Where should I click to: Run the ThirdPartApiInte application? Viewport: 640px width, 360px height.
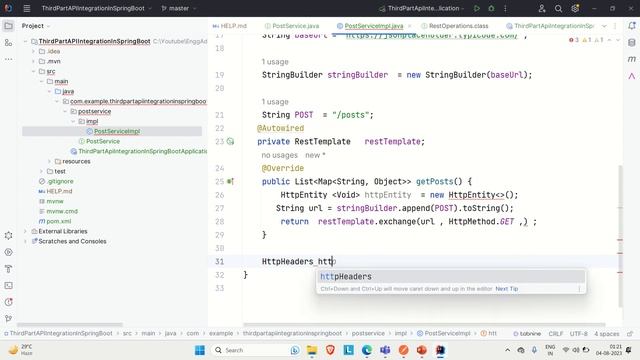(476, 8)
